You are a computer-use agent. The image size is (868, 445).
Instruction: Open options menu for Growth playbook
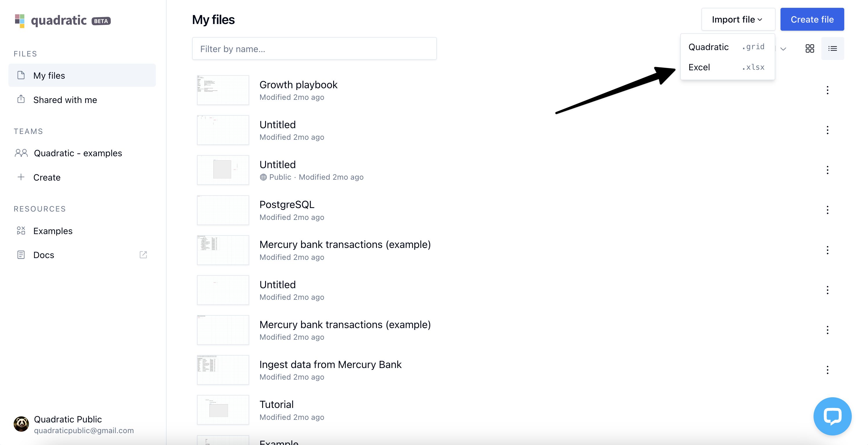[827, 90]
